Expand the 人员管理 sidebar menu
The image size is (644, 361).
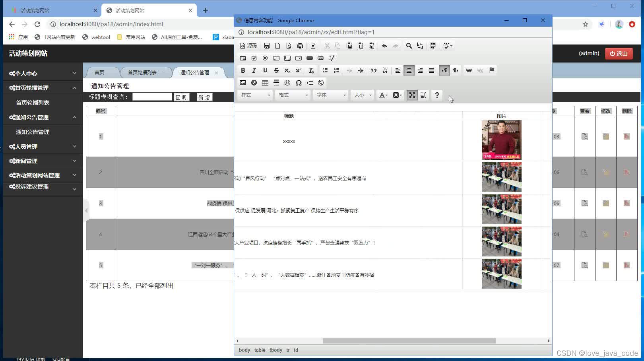click(x=43, y=147)
